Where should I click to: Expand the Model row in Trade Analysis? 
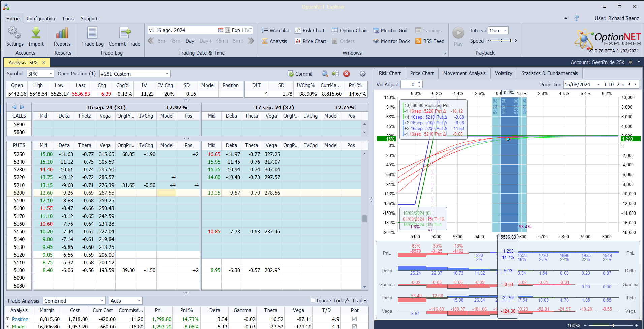pyautogui.click(x=7, y=326)
